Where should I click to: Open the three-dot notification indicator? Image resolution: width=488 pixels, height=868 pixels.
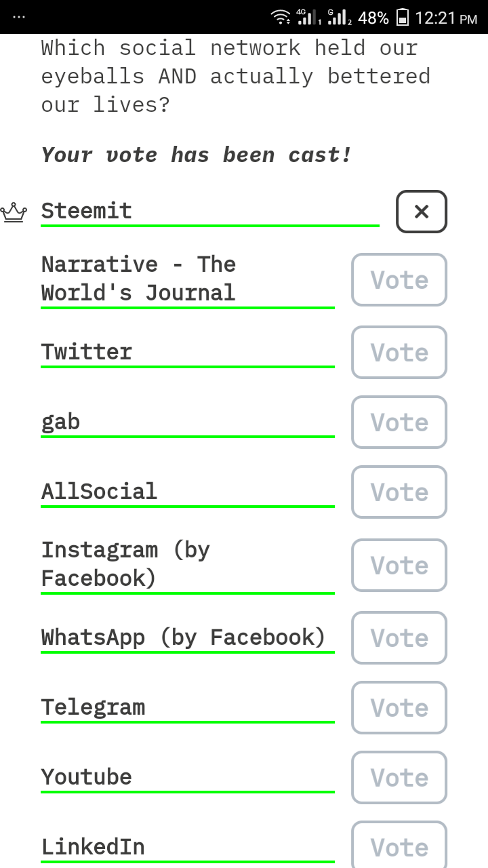(19, 18)
